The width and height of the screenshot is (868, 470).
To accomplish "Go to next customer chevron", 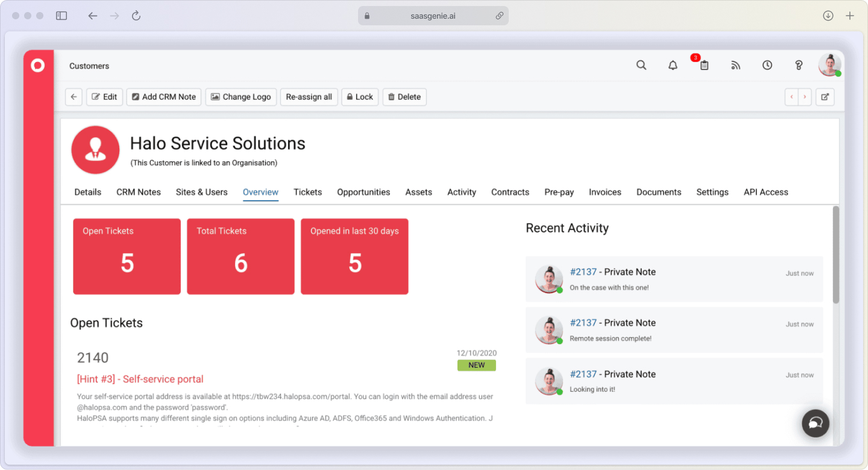I will pos(805,97).
